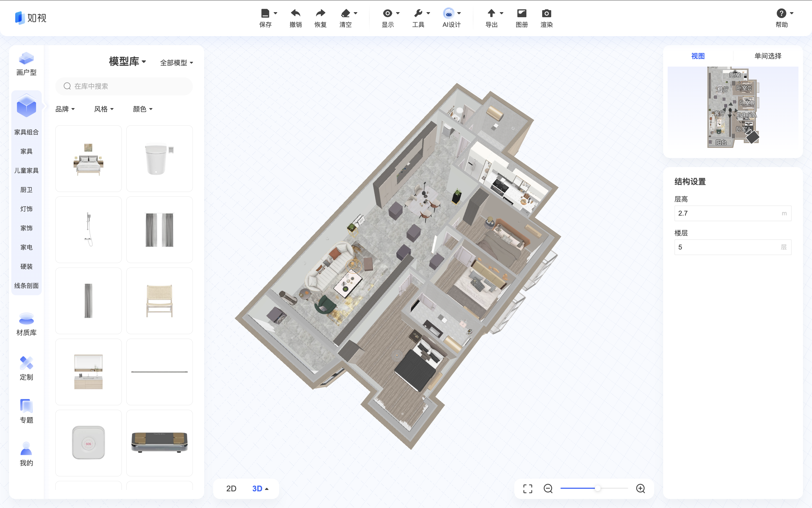Image resolution: width=812 pixels, height=508 pixels.
Task: Select the smart toilet model thumbnail
Action: click(x=159, y=159)
